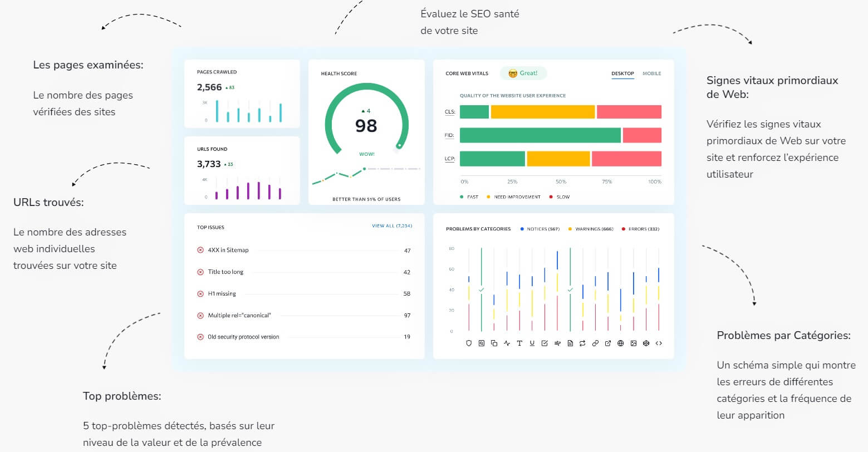Click the Great! status badge
Screen dimensions: 868x452
[x=523, y=73]
